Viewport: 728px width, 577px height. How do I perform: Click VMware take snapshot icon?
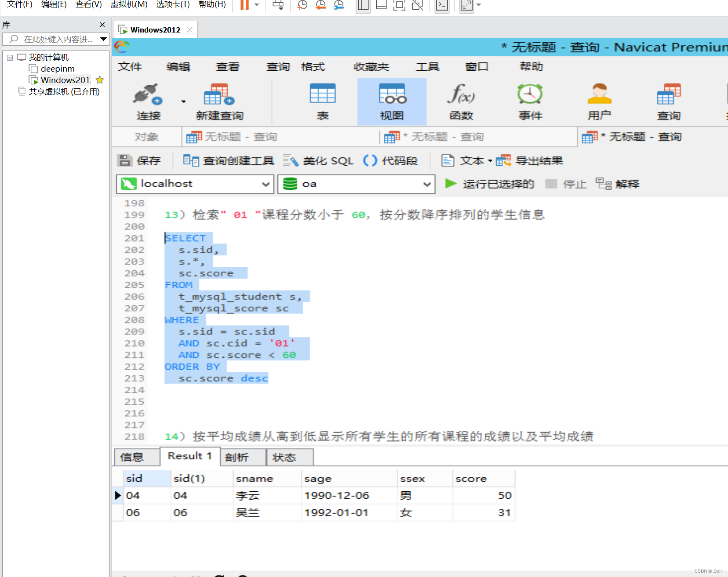pyautogui.click(x=302, y=5)
